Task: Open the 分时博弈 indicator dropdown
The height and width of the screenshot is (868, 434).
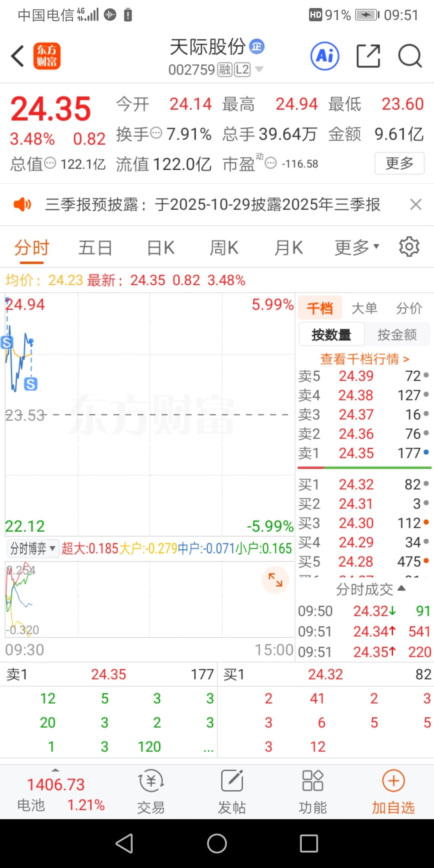Action: coord(33,548)
